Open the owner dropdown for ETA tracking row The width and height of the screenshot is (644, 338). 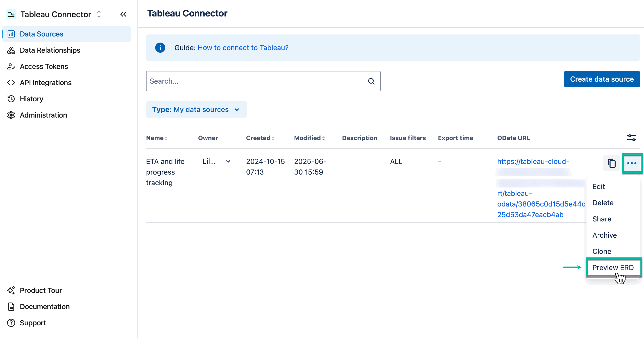[x=228, y=161]
